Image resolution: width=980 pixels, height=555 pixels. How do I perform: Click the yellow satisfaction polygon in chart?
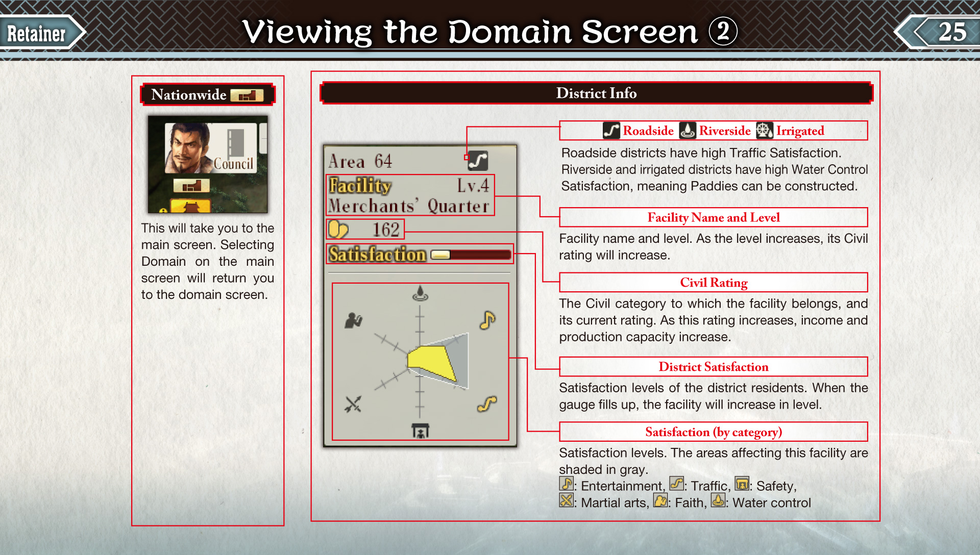[x=431, y=362]
